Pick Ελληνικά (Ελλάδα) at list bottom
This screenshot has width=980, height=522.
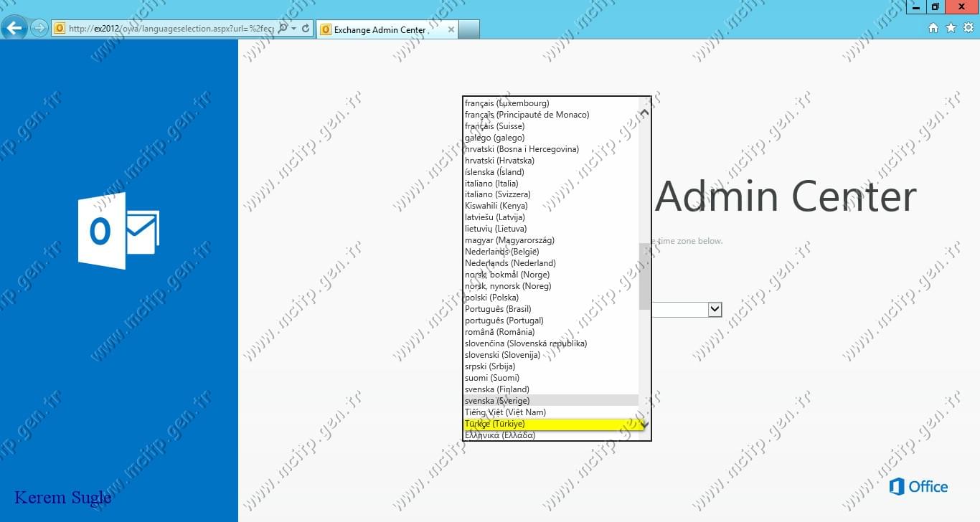point(551,435)
